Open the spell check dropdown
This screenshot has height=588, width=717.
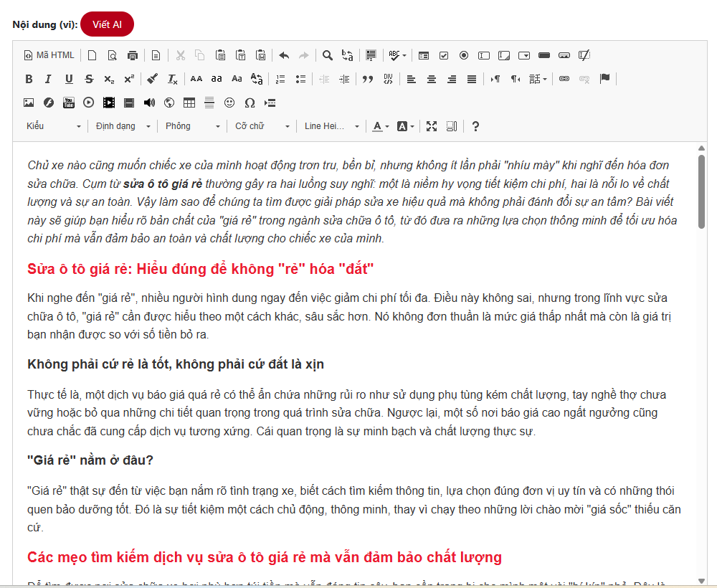pos(397,55)
